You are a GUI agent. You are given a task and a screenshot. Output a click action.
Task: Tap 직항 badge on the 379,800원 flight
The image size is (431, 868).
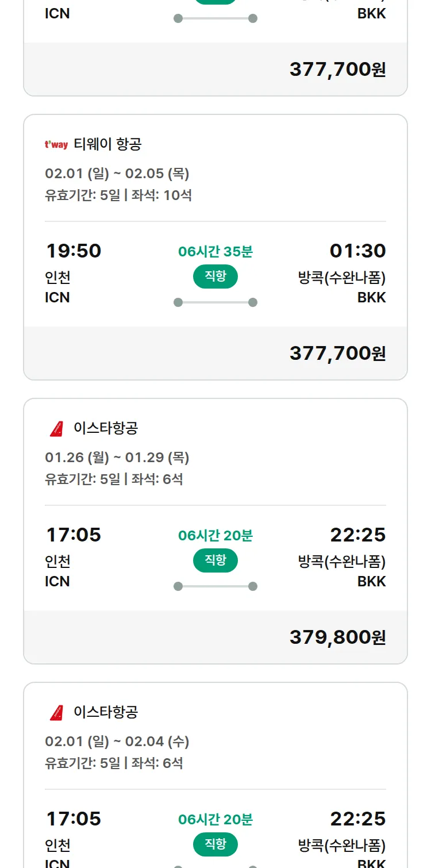pos(215,560)
